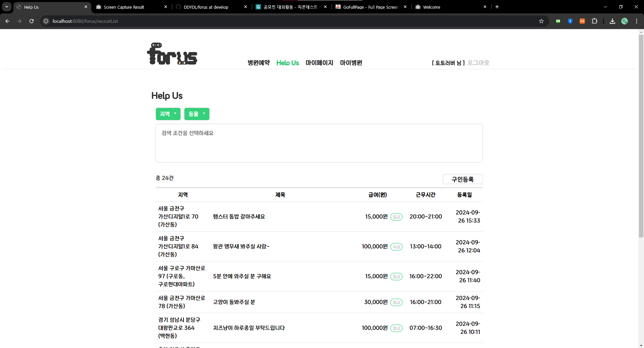Open the 마이페이지 menu

pyautogui.click(x=319, y=63)
